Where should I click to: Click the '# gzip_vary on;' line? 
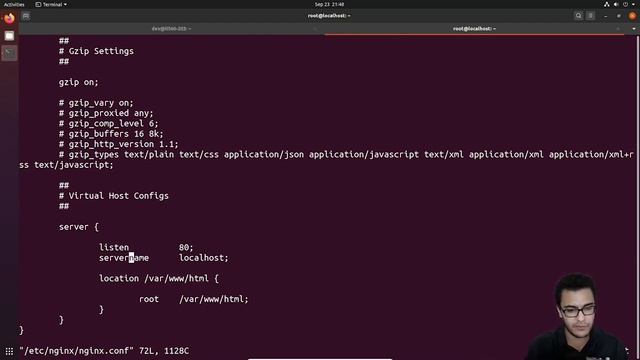point(96,103)
